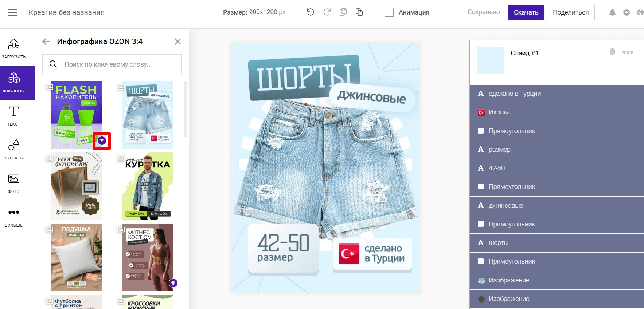
Task: Select the 42-50 text layer
Action: click(557, 168)
